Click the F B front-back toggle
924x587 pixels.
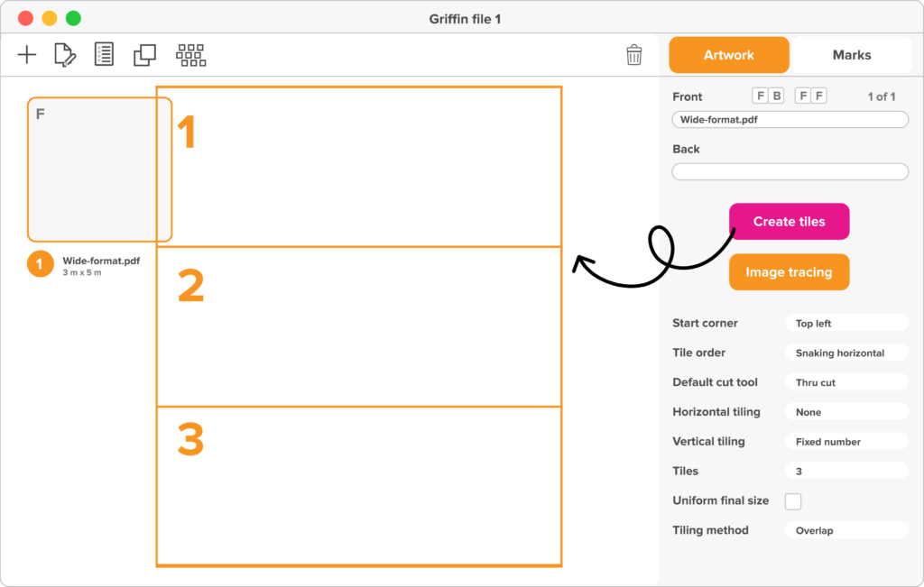(769, 96)
